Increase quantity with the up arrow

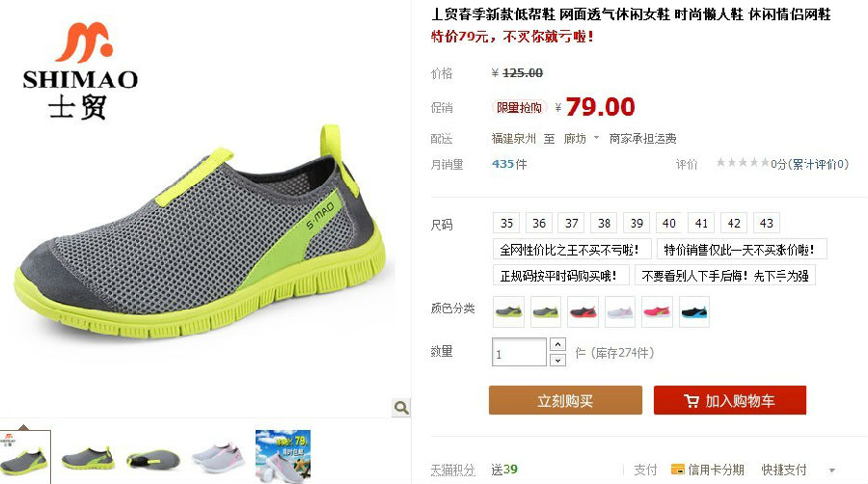coord(557,344)
